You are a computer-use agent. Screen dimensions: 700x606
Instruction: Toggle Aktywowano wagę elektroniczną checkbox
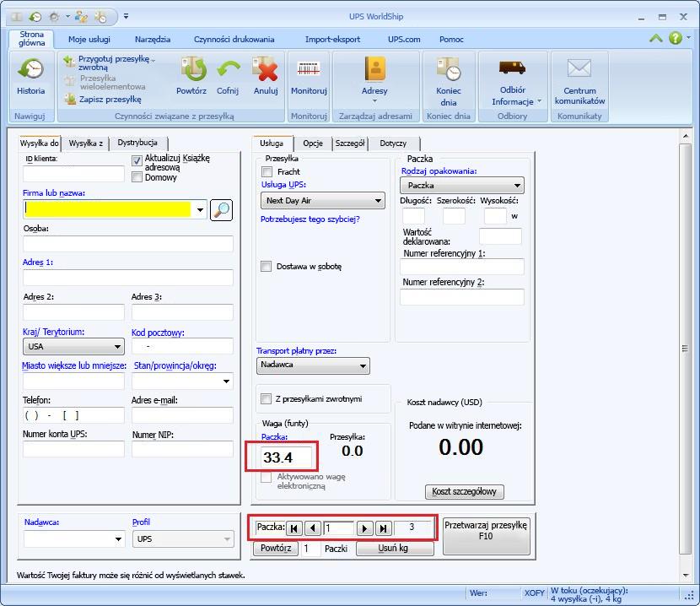(x=266, y=477)
